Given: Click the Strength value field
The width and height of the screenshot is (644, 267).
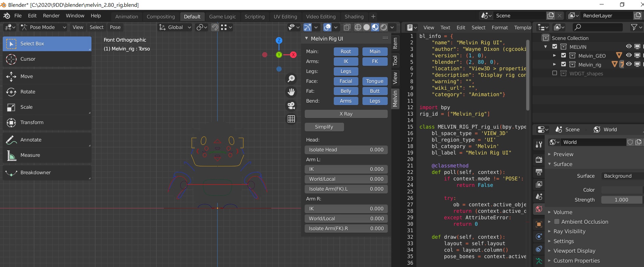Looking at the screenshot, I should pyautogui.click(x=621, y=200).
